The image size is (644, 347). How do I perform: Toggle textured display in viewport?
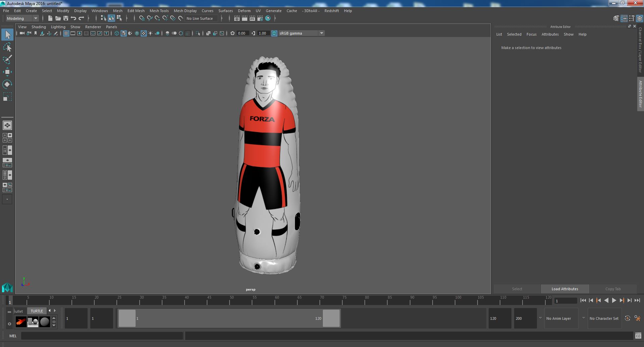pyautogui.click(x=144, y=33)
